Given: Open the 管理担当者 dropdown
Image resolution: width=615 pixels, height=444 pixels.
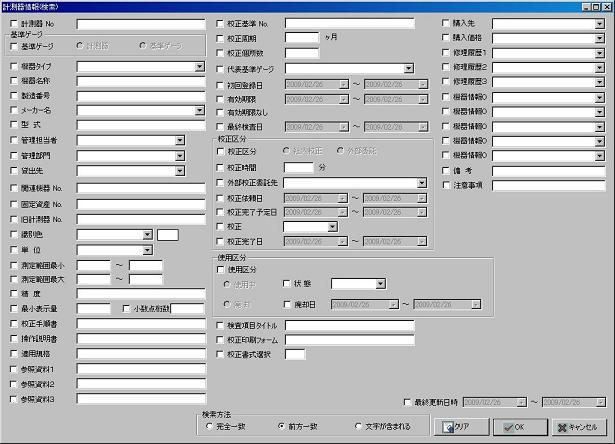Looking at the screenshot, I should 180,141.
